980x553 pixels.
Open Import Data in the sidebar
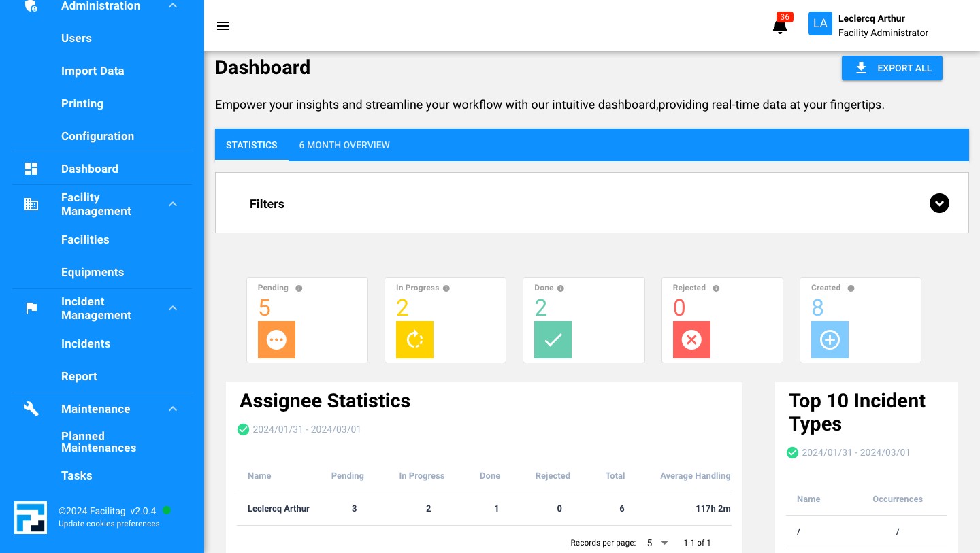click(x=93, y=71)
